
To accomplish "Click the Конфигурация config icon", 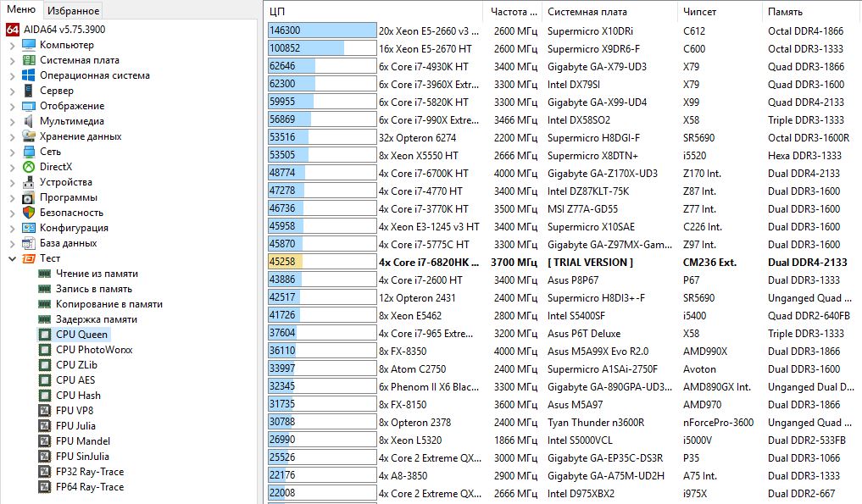I will pyautogui.click(x=29, y=228).
